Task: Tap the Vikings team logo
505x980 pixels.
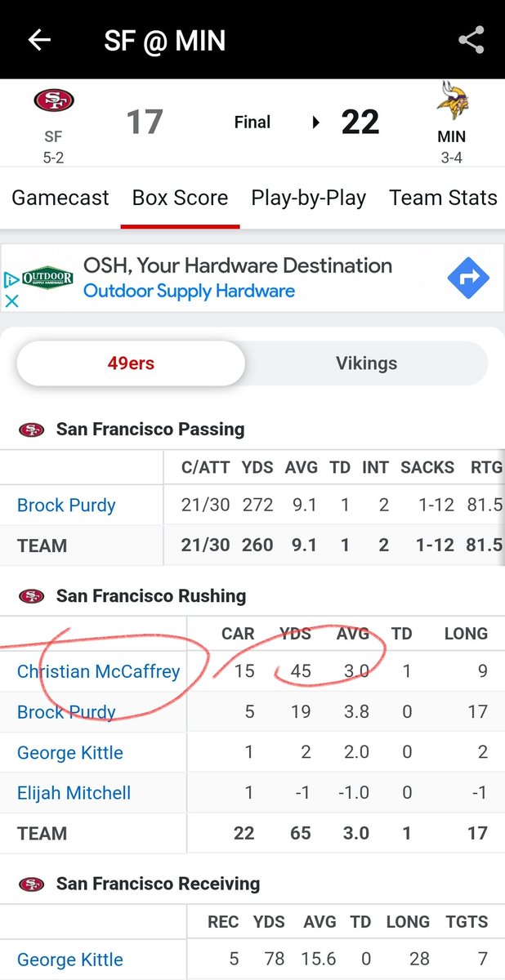Action: point(452,101)
